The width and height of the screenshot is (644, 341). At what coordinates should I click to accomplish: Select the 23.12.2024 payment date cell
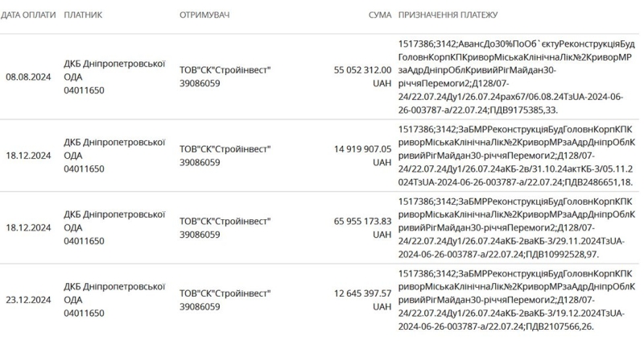(28, 300)
